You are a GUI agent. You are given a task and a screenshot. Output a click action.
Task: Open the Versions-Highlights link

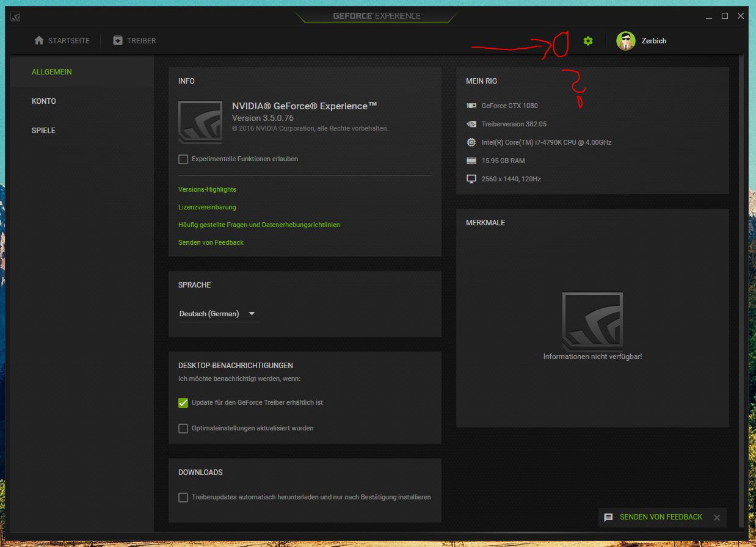(x=207, y=189)
